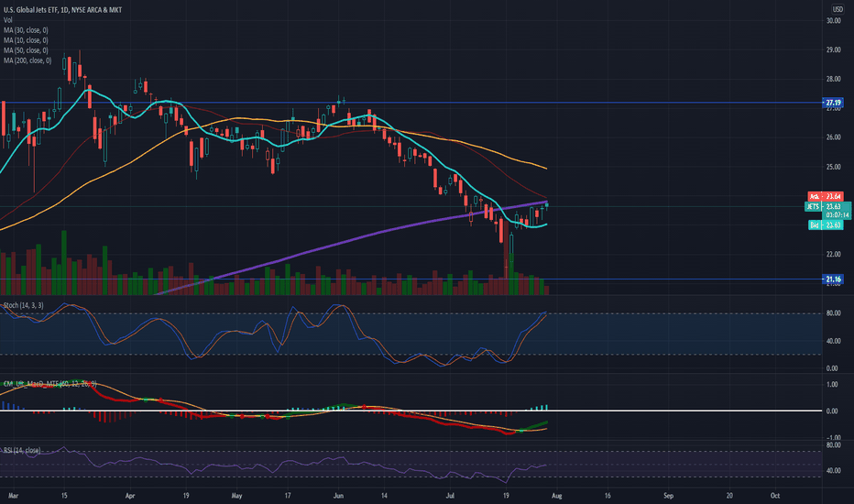Click the 80.00 Stochastic scale label
The image size is (854, 504).
[833, 313]
